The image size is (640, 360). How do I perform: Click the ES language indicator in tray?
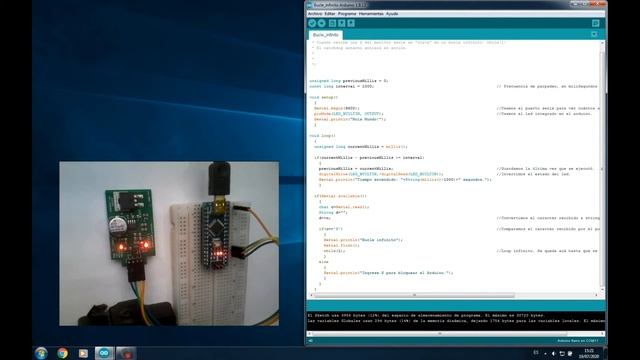pos(536,353)
